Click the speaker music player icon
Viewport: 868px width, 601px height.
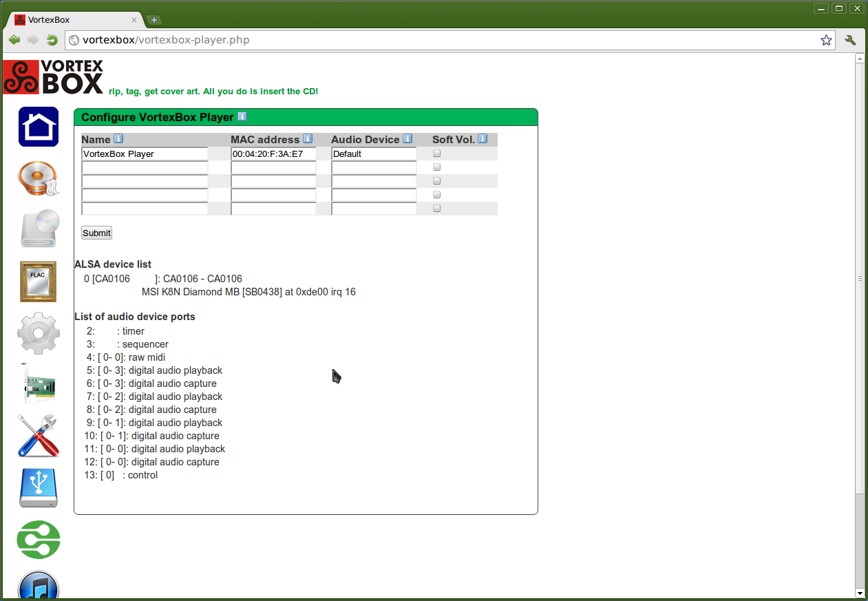click(39, 179)
